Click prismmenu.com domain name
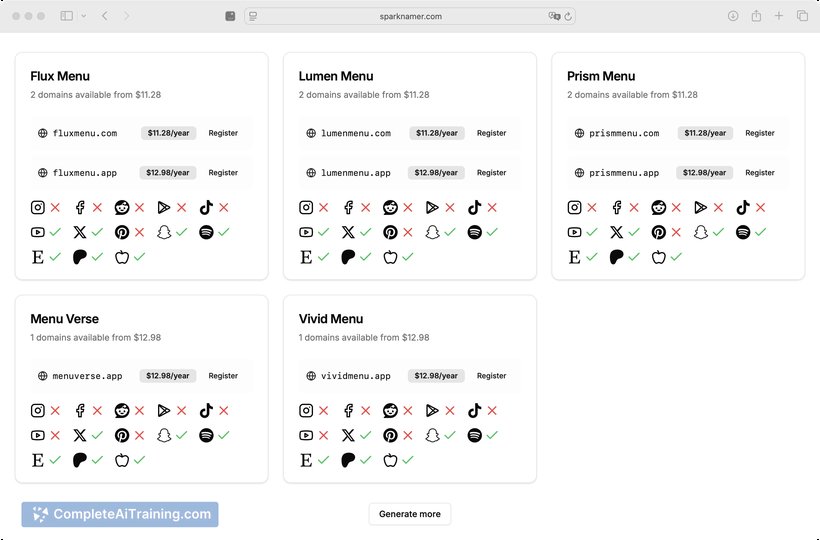This screenshot has width=820, height=540. 624,133
